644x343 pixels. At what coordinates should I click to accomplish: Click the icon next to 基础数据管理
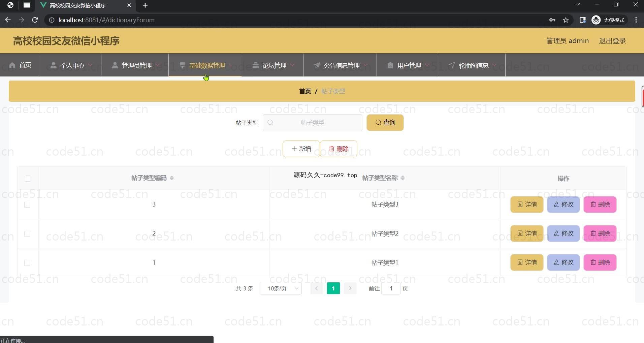[182, 65]
